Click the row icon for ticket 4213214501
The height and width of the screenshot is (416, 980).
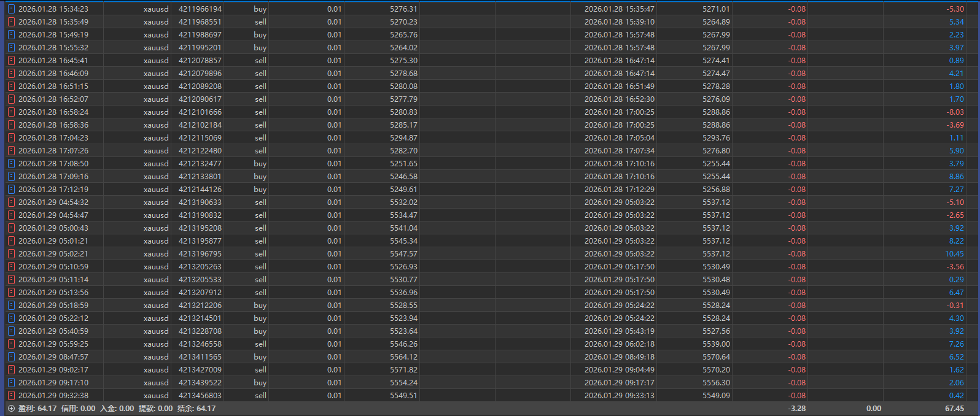click(x=11, y=318)
